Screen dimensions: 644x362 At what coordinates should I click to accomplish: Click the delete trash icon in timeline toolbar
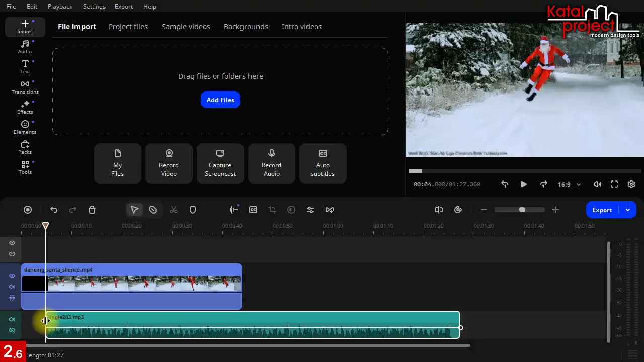click(92, 210)
